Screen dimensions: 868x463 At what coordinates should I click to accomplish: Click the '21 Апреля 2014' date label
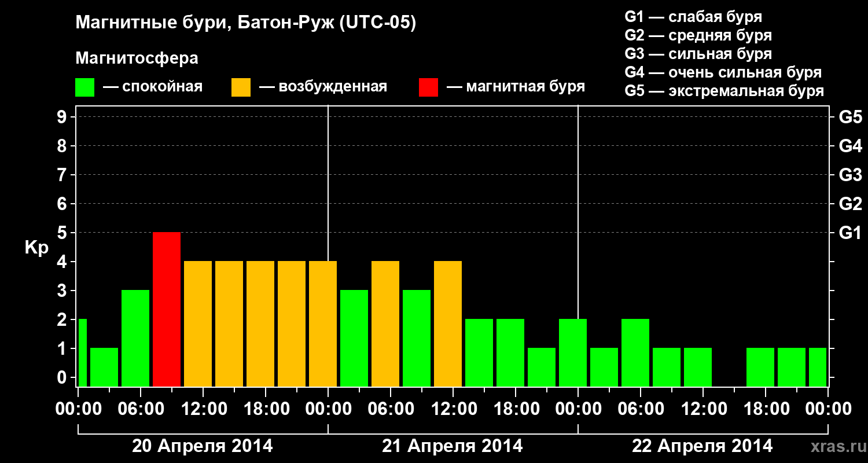click(x=453, y=446)
